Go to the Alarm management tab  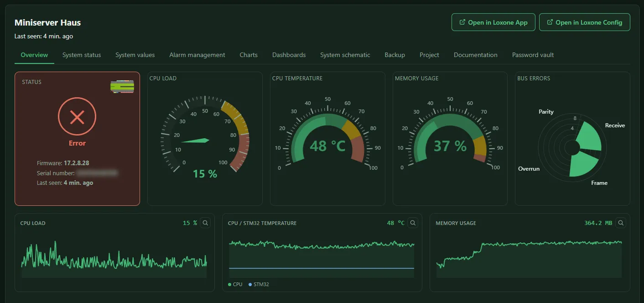pos(197,55)
